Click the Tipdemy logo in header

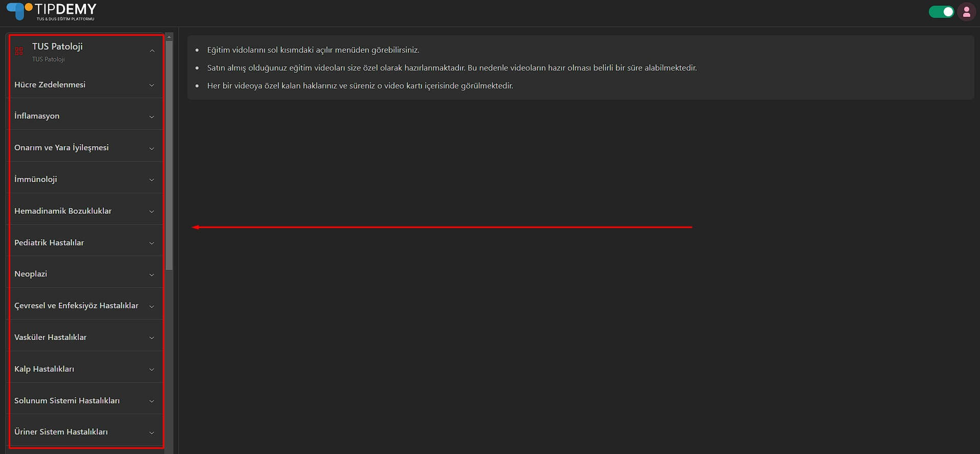pos(51,12)
